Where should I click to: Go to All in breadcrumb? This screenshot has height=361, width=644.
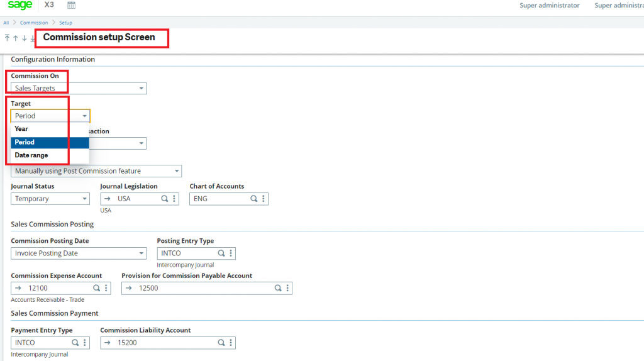pyautogui.click(x=6, y=23)
